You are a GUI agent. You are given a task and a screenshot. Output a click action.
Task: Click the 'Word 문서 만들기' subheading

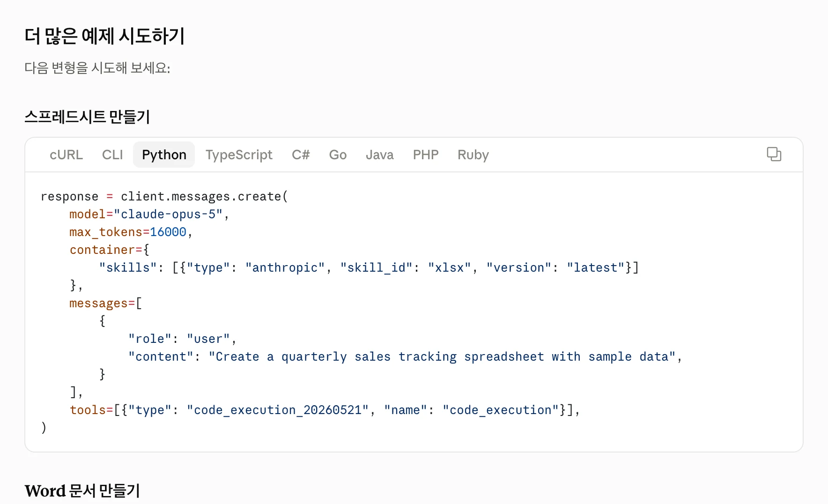[x=82, y=491]
